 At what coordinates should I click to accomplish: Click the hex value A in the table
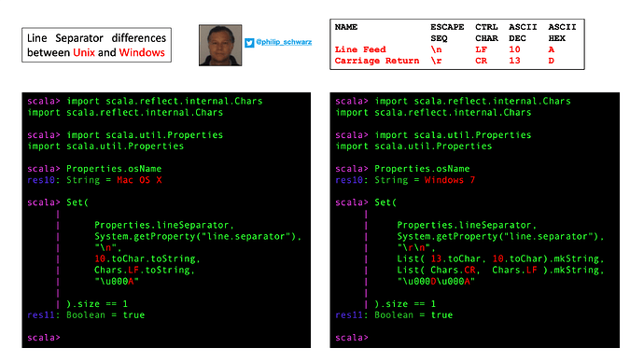552,49
